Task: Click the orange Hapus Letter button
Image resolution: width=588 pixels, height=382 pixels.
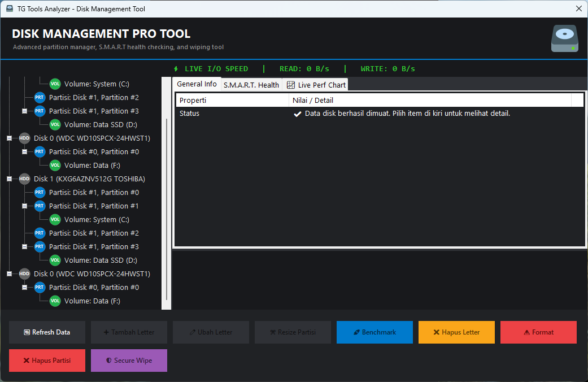Action: pyautogui.click(x=456, y=332)
